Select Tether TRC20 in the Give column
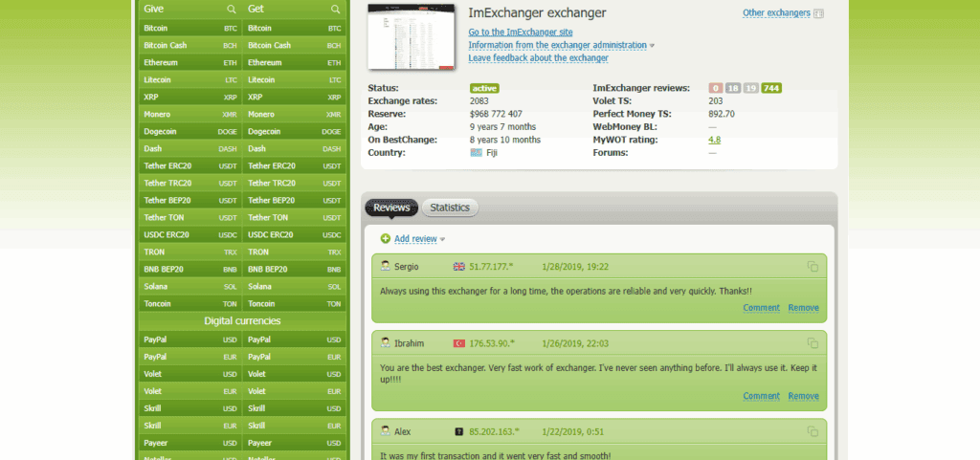Viewport: 980px width, 460px height. tap(190, 183)
